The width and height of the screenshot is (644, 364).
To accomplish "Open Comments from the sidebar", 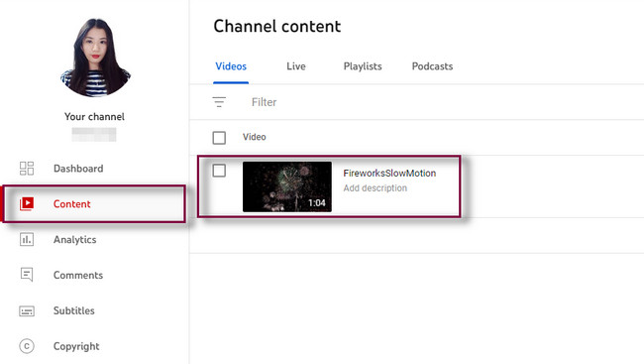I will (x=78, y=275).
